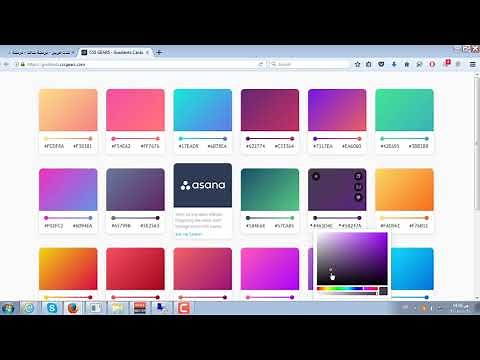Select the hot pink-to-purple gradient card
Image resolution: width=480 pixels, height=360 pixels.
(x=270, y=269)
